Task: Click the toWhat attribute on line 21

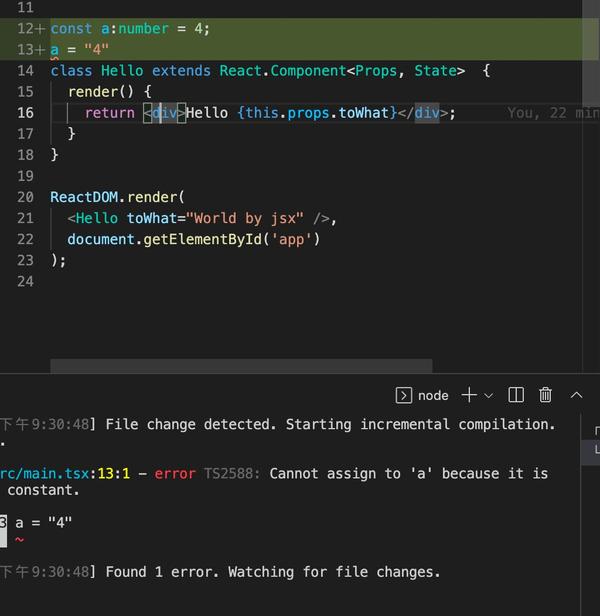Action: 152,218
